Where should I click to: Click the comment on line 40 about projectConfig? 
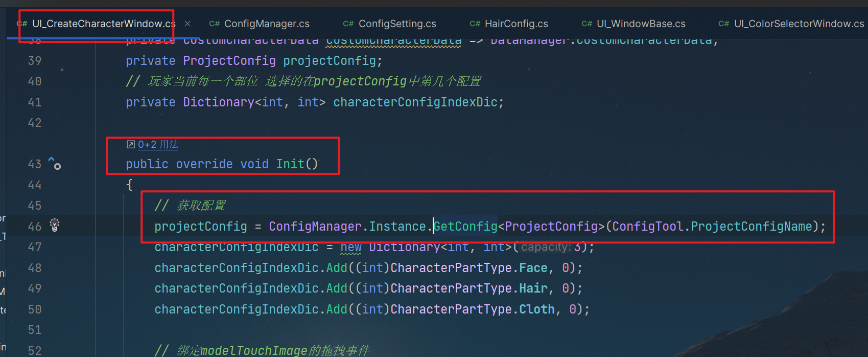[x=303, y=81]
